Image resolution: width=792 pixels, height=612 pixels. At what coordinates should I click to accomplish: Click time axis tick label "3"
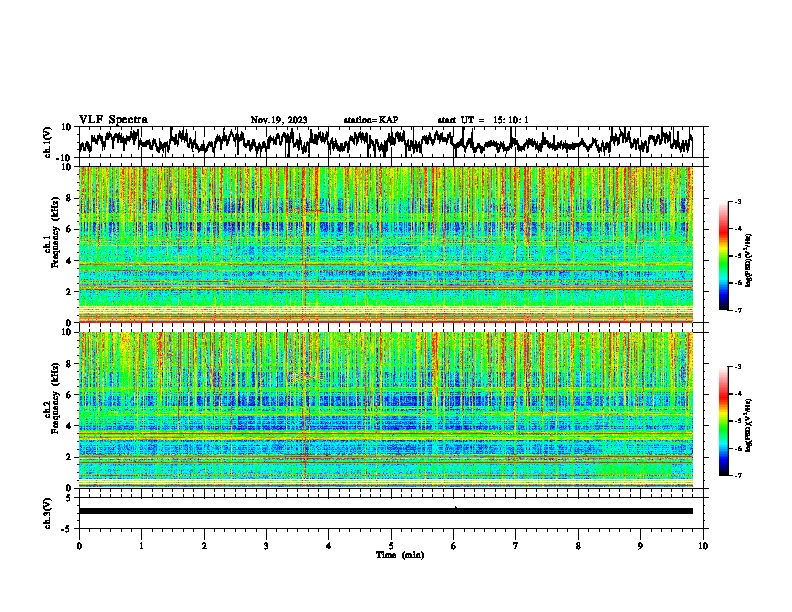tap(266, 546)
